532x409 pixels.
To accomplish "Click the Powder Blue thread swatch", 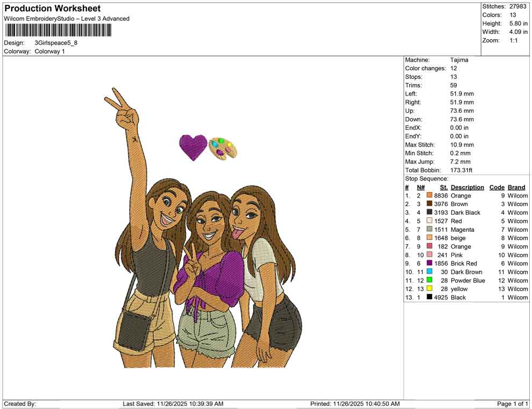I will click(x=429, y=281).
